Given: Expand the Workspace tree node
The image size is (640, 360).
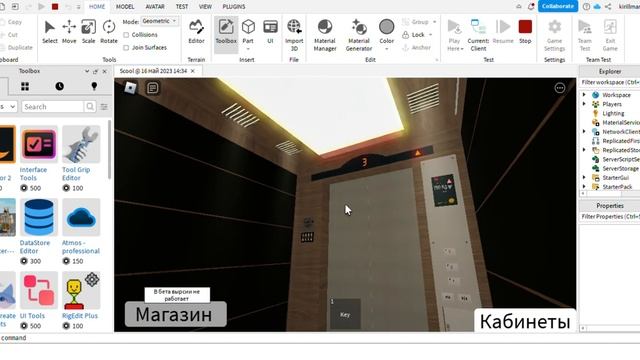Looking at the screenshot, I should [584, 95].
